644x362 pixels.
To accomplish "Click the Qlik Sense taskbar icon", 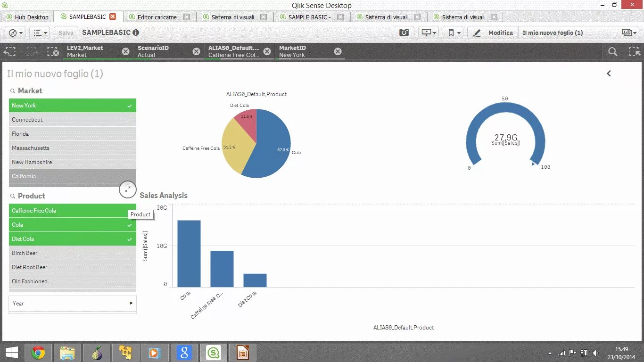I will (214, 353).
